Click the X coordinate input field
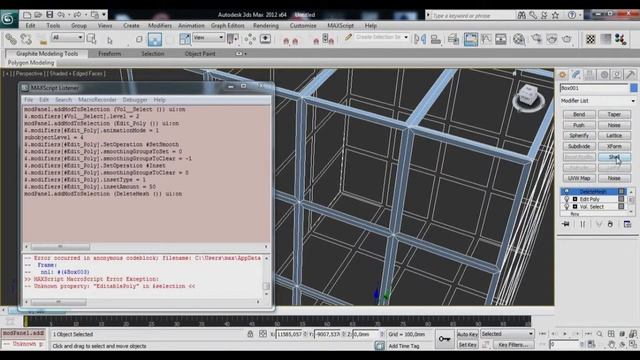The image size is (640, 360). pos(289,334)
